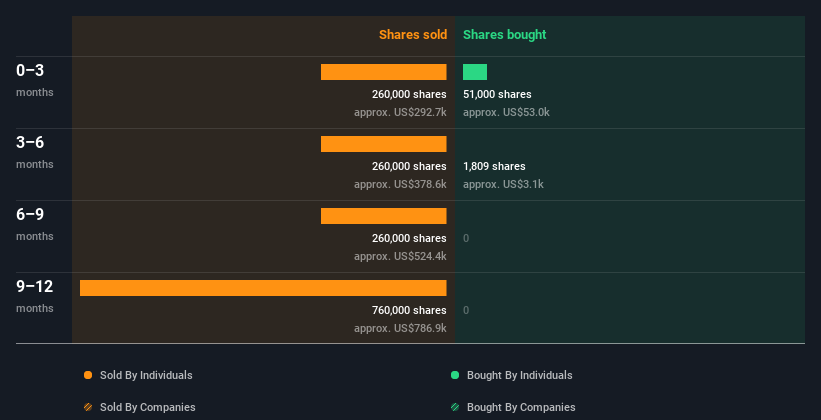This screenshot has width=821, height=420.
Task: Select the 0–3 months row label
Action: pos(30,71)
